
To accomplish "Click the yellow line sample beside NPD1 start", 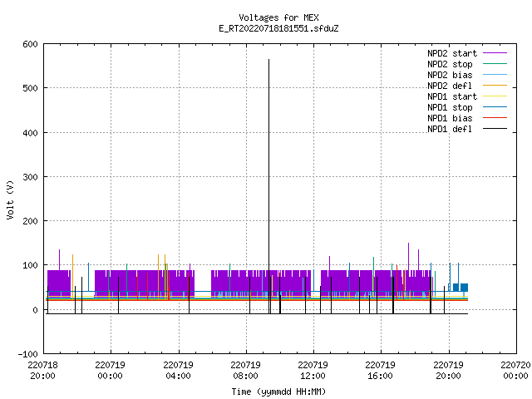I will click(x=495, y=96).
